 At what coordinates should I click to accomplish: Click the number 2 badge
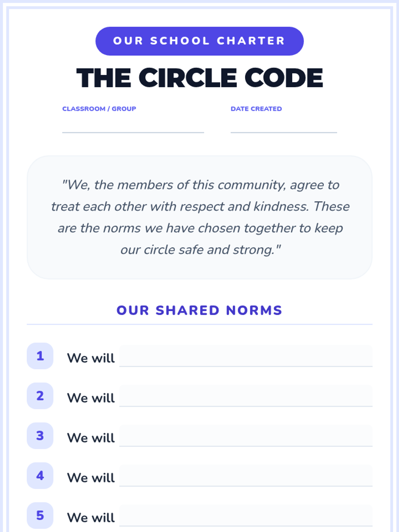point(40,396)
